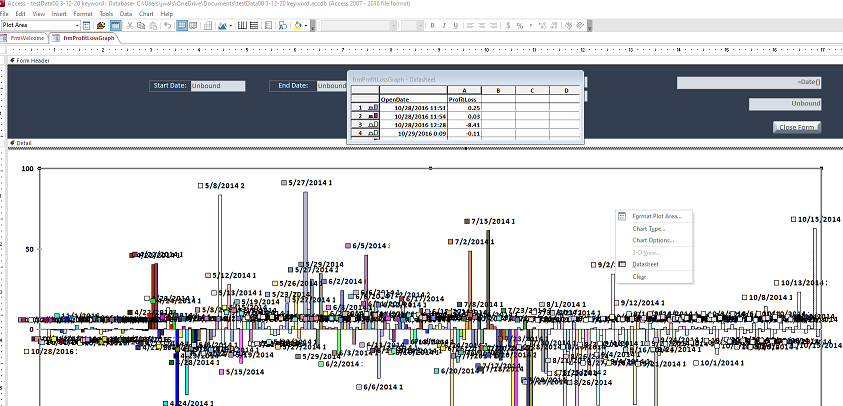The height and width of the screenshot is (406, 843).
Task: Click the Decrease Decimal icon
Action: pos(554,25)
